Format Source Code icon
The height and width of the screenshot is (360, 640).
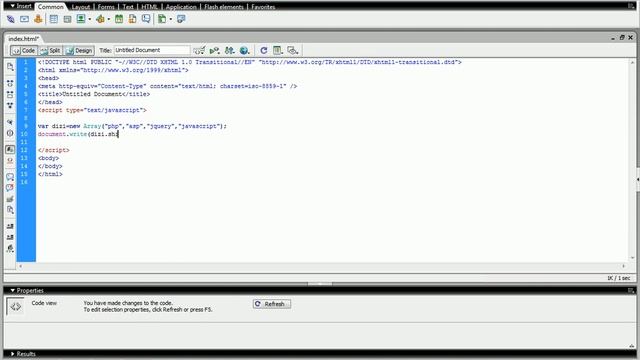click(10, 248)
